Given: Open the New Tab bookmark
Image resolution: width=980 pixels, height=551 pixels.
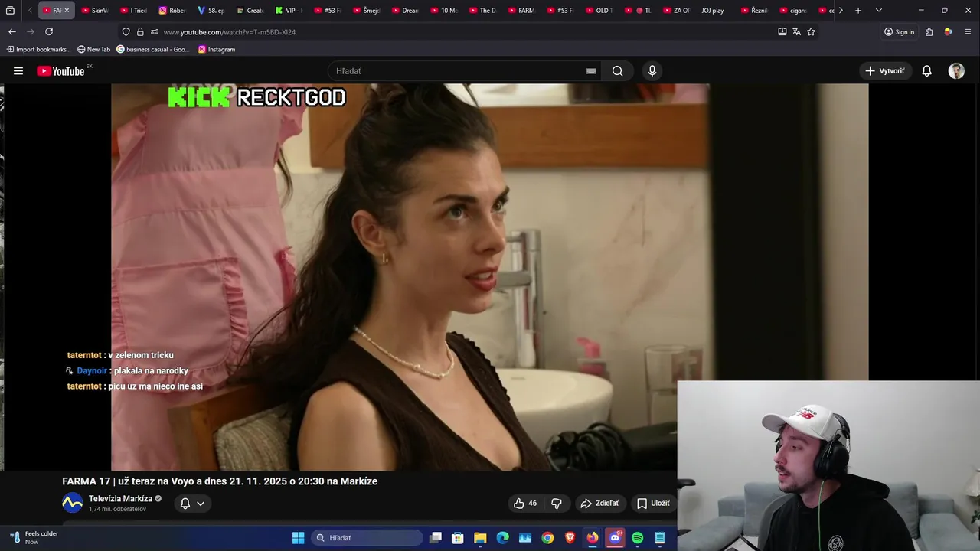Looking at the screenshot, I should 93,49.
